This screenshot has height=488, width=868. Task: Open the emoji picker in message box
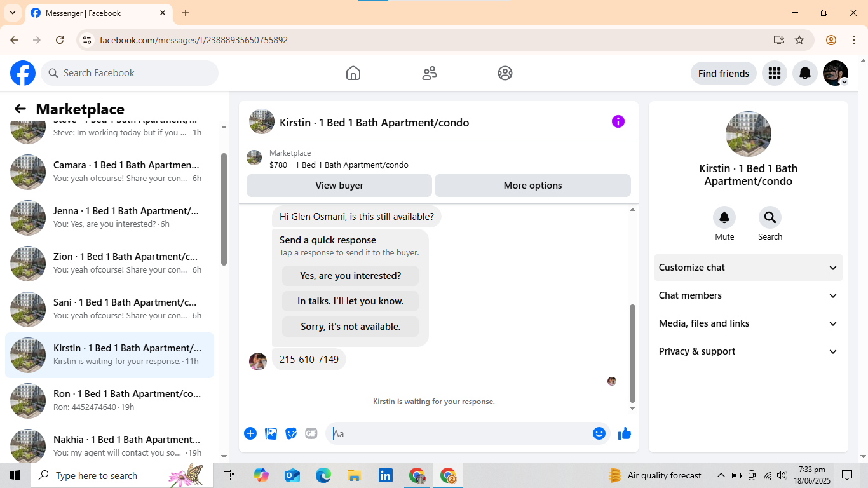point(599,433)
